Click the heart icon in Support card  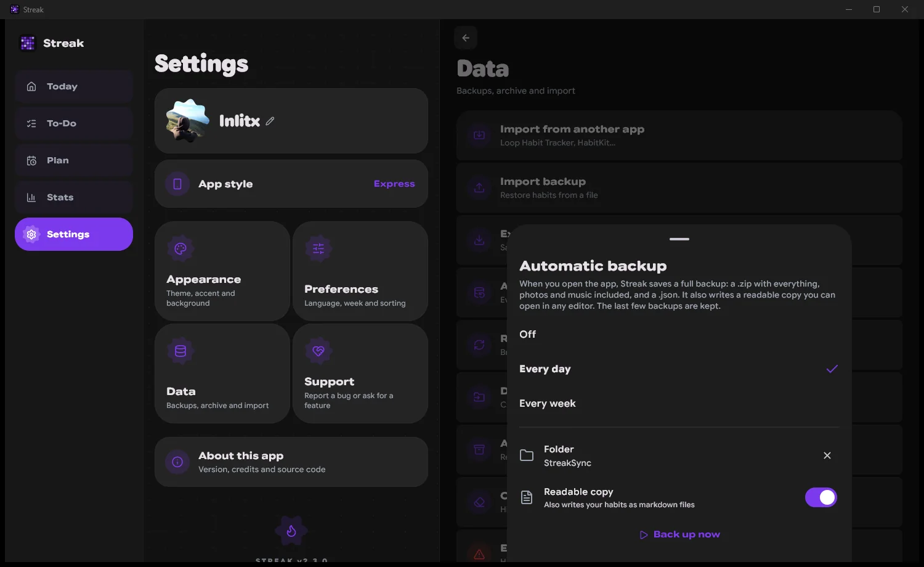(318, 351)
